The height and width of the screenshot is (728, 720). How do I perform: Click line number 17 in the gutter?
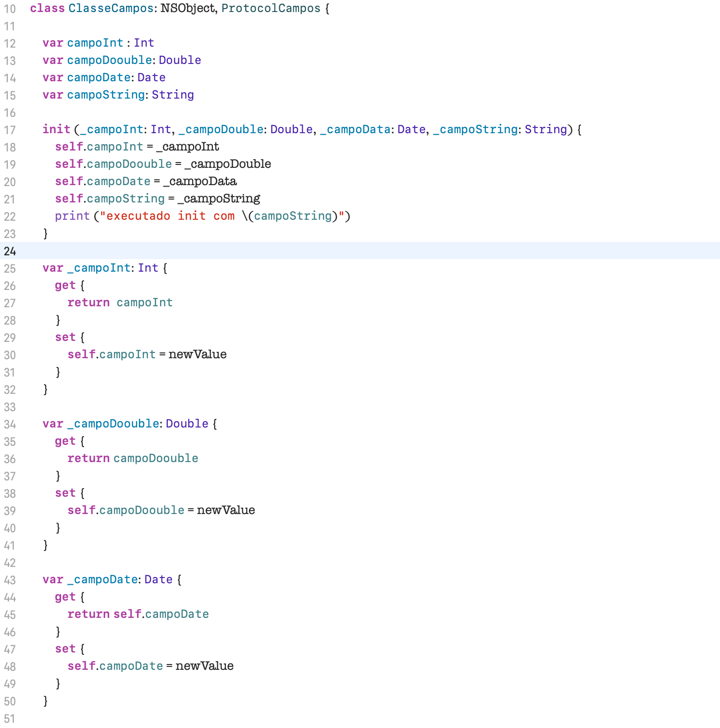coord(10,130)
